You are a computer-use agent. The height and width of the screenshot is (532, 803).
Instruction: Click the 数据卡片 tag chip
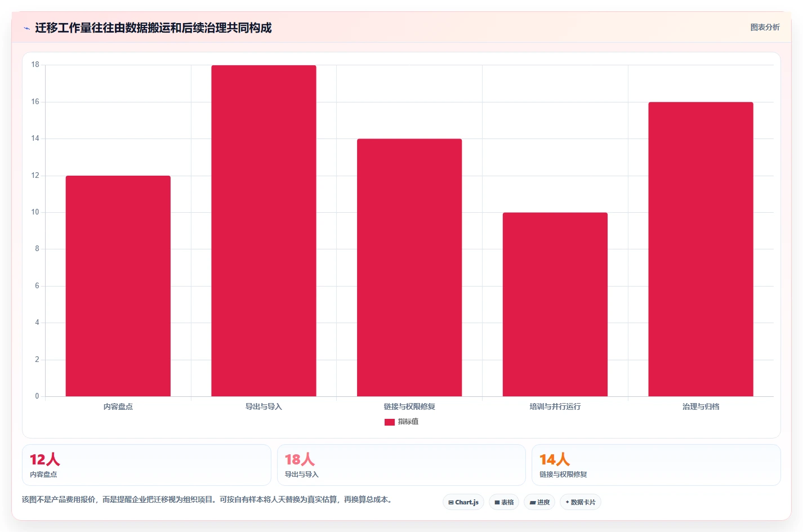click(x=581, y=502)
